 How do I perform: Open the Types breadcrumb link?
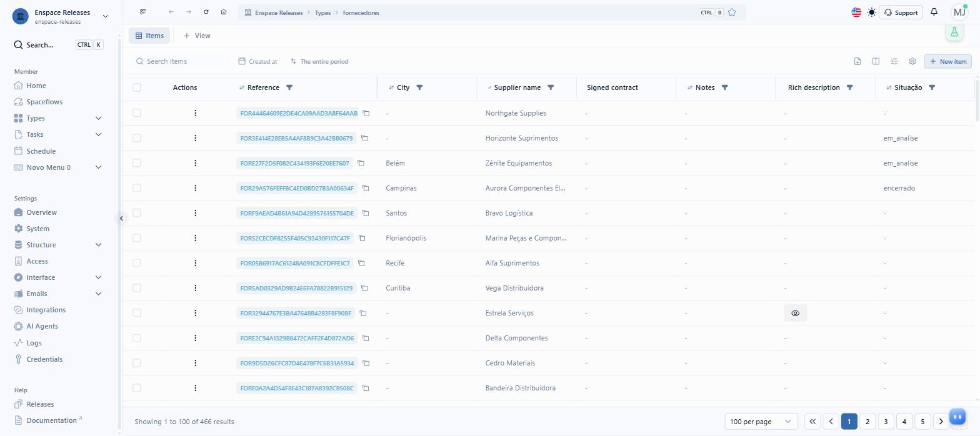pos(322,12)
